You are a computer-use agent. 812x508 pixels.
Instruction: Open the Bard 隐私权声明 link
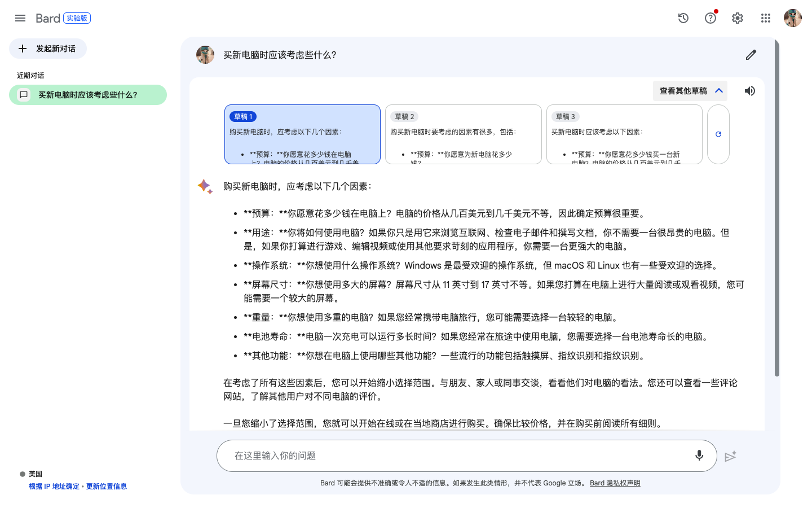(615, 483)
